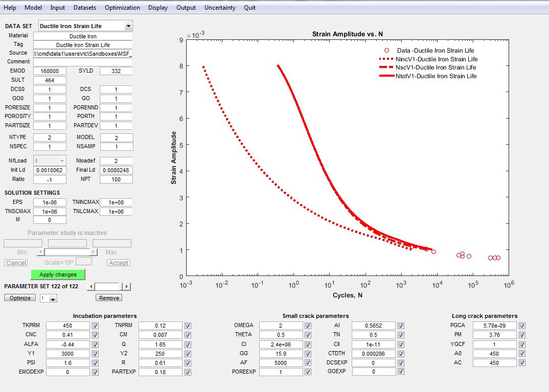This screenshot has width=549, height=392.
Task: Open the Datasets menu
Action: tap(85, 8)
